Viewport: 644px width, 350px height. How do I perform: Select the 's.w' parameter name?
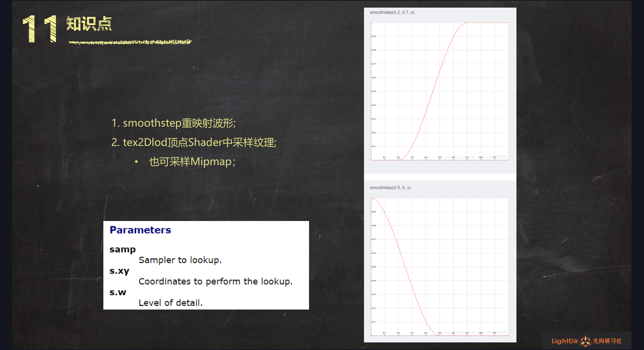click(118, 293)
